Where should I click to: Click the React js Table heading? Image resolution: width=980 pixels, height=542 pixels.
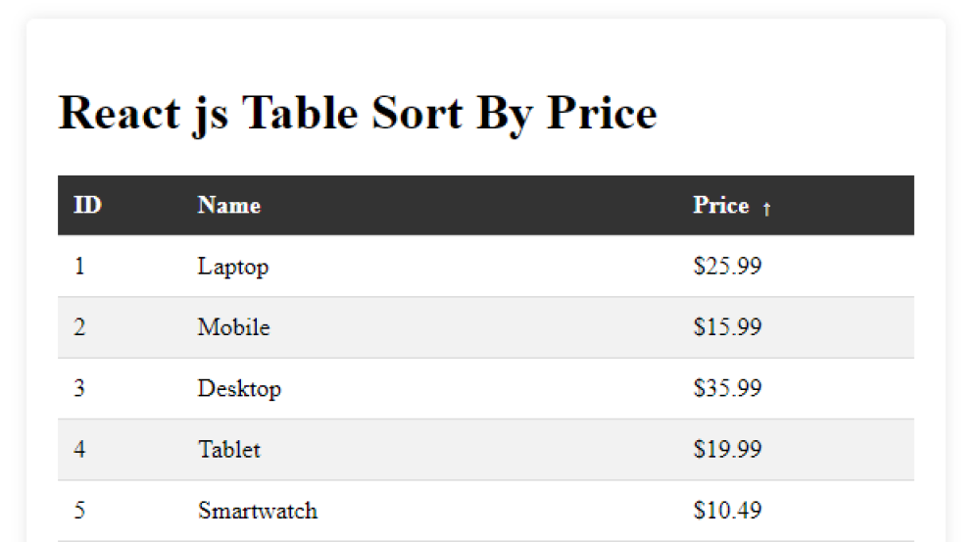point(358,112)
